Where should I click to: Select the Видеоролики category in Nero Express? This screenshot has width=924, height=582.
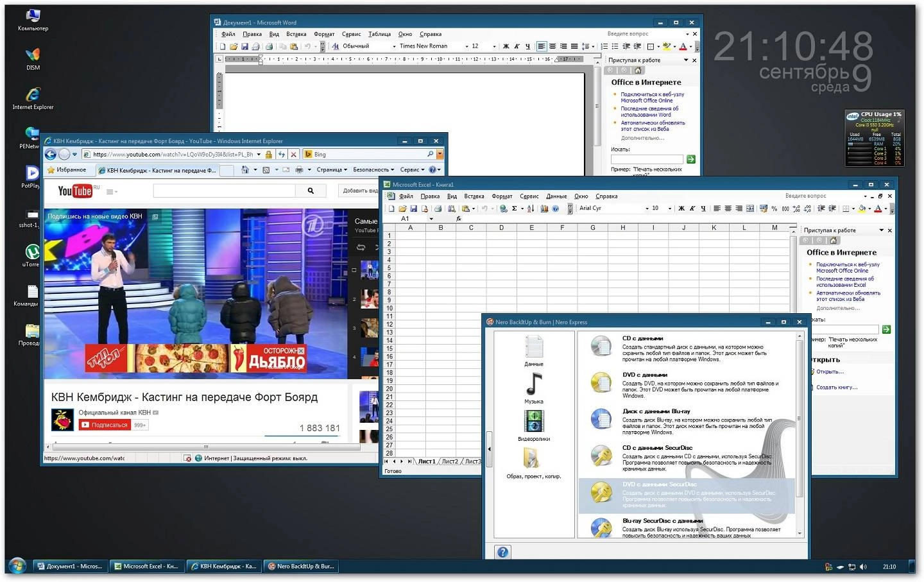tap(534, 425)
